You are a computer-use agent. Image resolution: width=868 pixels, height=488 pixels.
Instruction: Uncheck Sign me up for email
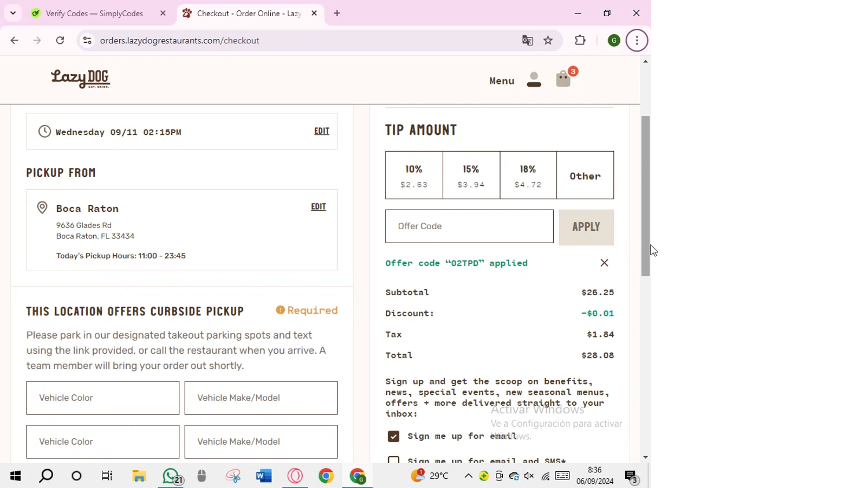[393, 436]
